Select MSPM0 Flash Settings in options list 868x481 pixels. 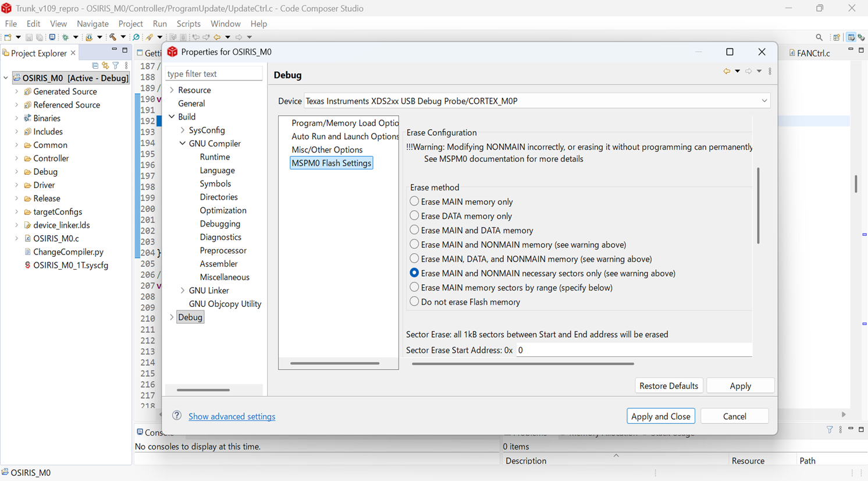click(331, 163)
